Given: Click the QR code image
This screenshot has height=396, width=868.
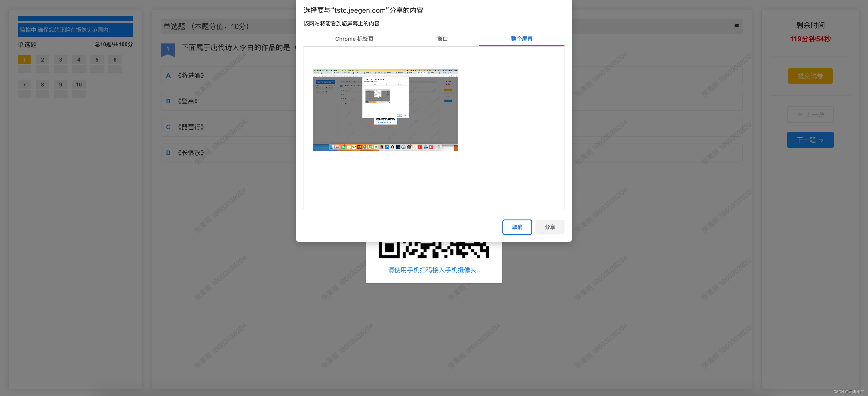Looking at the screenshot, I should (434, 250).
